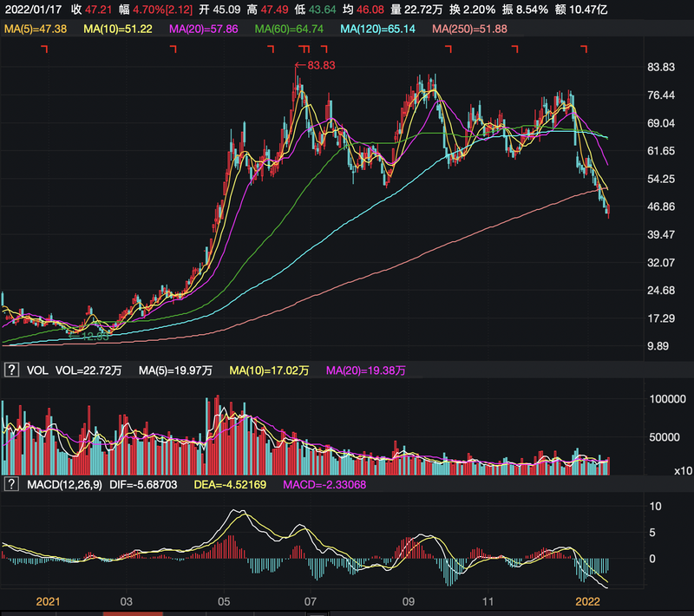Click the leftmost red corner marker above chart

point(45,49)
